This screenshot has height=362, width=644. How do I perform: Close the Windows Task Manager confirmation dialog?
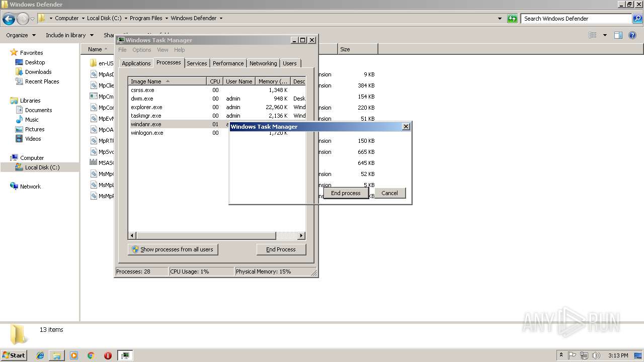click(406, 127)
